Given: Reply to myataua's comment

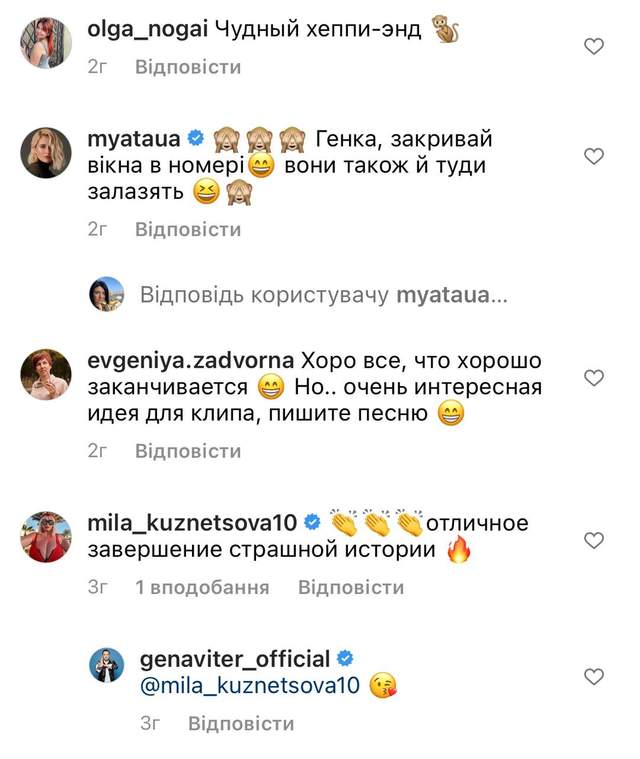Looking at the screenshot, I should 189,230.
